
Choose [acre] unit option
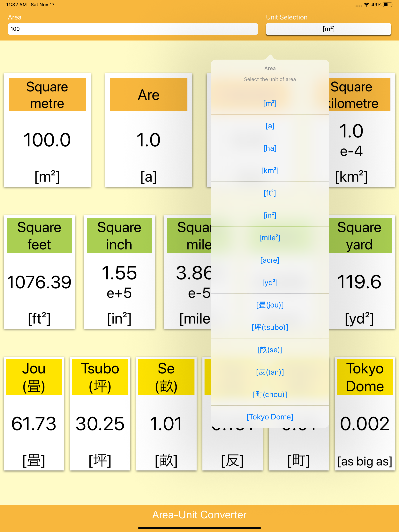point(270,260)
